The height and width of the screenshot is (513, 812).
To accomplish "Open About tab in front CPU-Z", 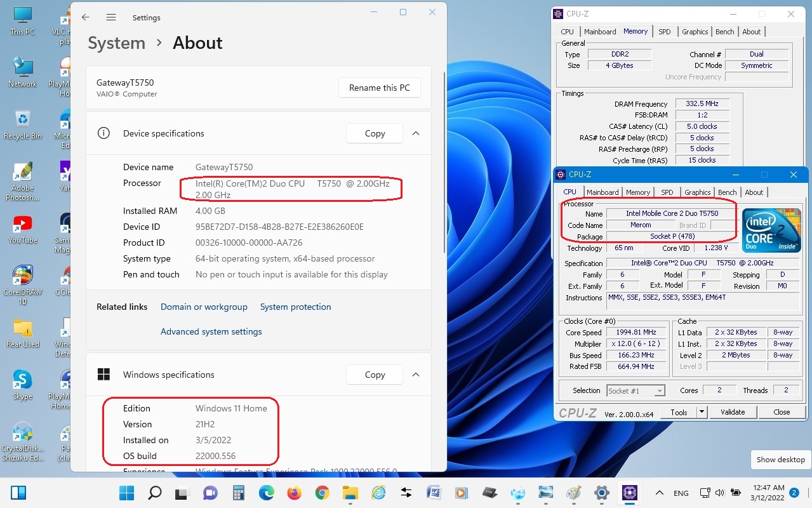I will point(754,192).
